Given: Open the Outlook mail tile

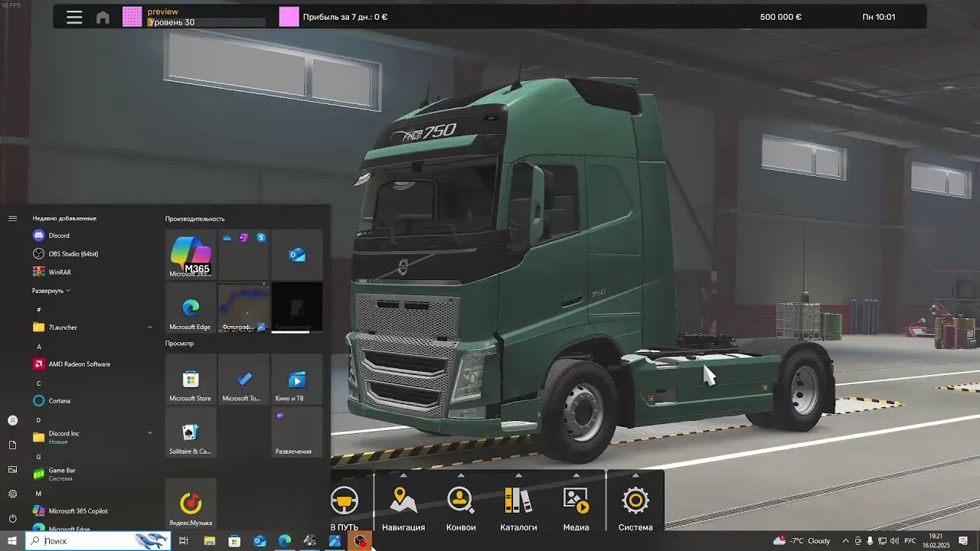Looking at the screenshot, I should tap(297, 254).
